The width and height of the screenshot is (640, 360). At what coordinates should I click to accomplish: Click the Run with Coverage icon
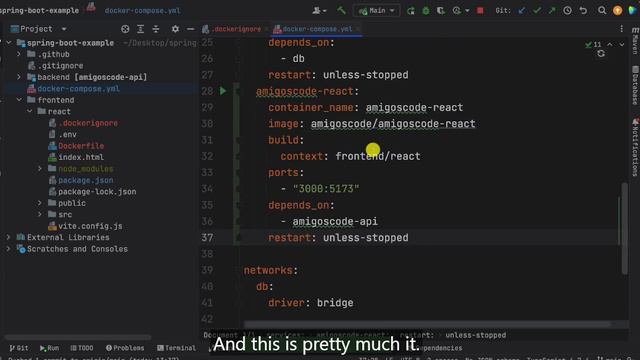coord(441,11)
